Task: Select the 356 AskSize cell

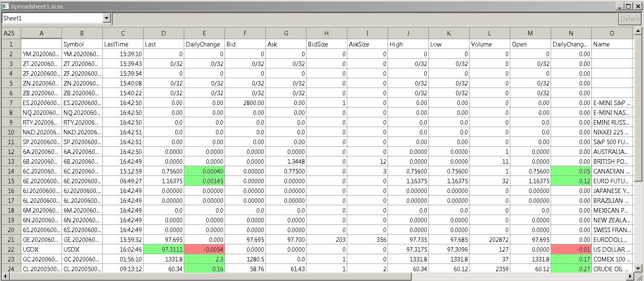Action: [367, 239]
